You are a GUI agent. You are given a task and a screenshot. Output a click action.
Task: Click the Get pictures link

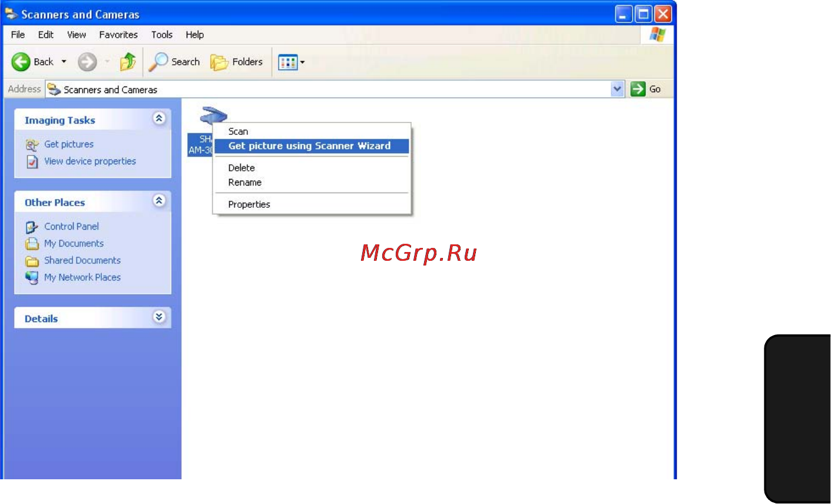(x=69, y=144)
